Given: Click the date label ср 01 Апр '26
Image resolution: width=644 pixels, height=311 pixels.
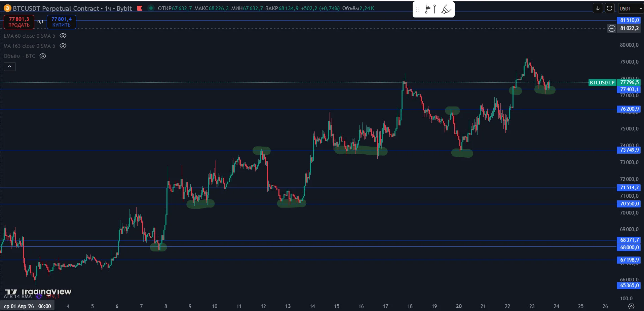Looking at the screenshot, I should click(x=19, y=306).
